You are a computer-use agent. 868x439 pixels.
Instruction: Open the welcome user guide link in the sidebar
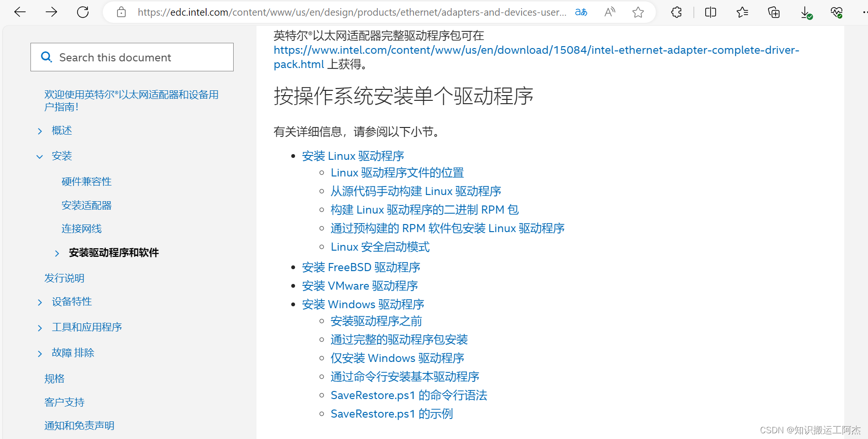pyautogui.click(x=131, y=100)
